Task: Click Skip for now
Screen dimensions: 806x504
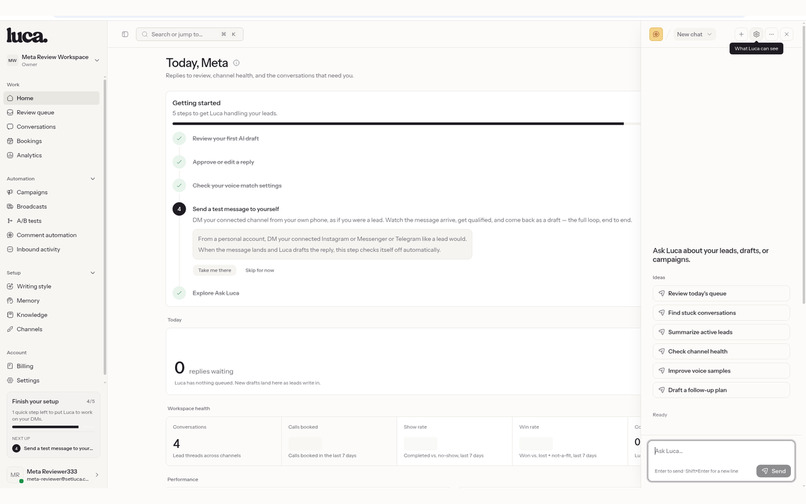Action: coord(260,270)
